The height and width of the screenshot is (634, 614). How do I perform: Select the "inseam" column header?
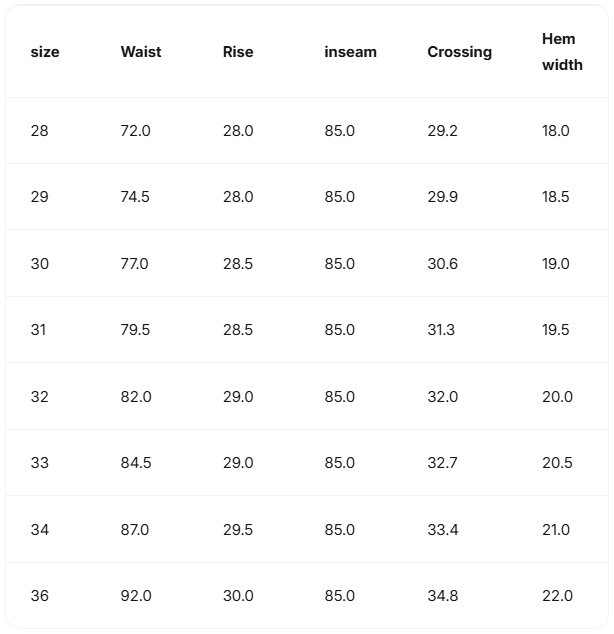point(350,52)
